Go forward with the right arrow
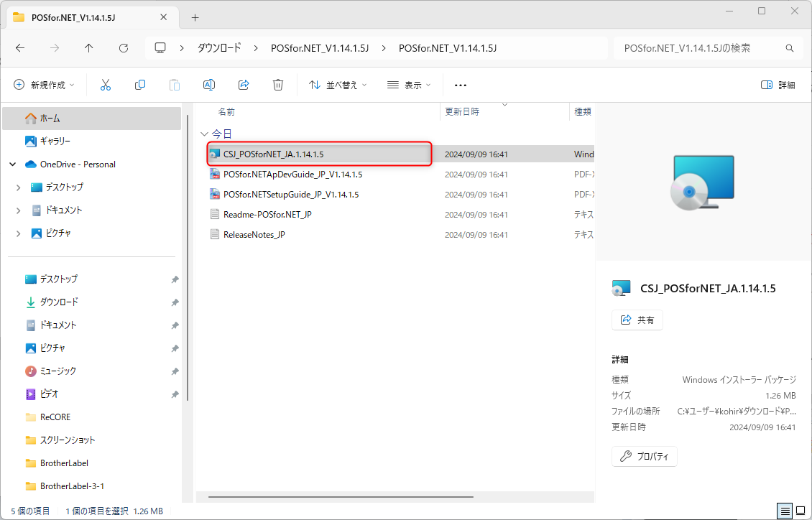 pyautogui.click(x=55, y=48)
